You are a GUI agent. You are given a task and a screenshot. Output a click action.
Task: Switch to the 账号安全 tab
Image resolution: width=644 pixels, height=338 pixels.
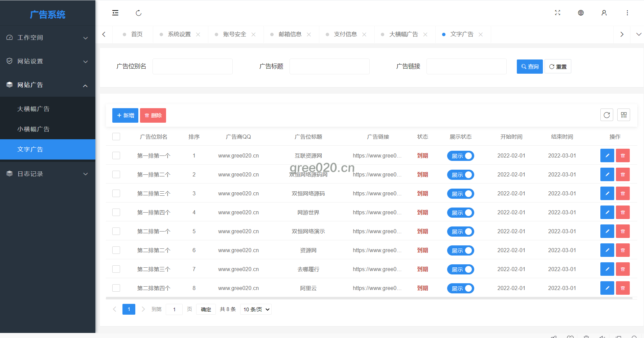(x=234, y=34)
